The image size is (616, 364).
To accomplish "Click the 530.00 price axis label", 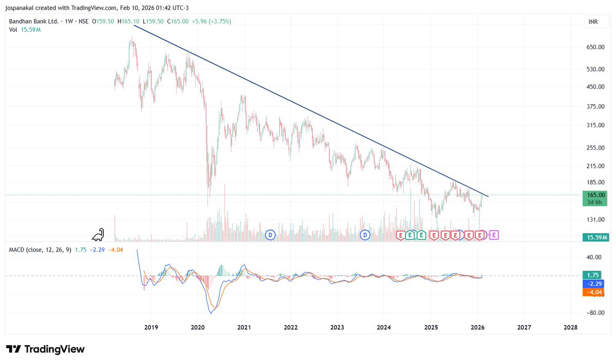I will (595, 69).
